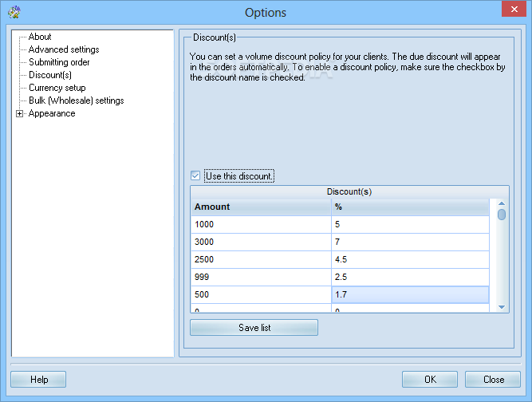Toggle the Use this discount checkbox
Viewport: 532px width, 402px height.
point(195,175)
